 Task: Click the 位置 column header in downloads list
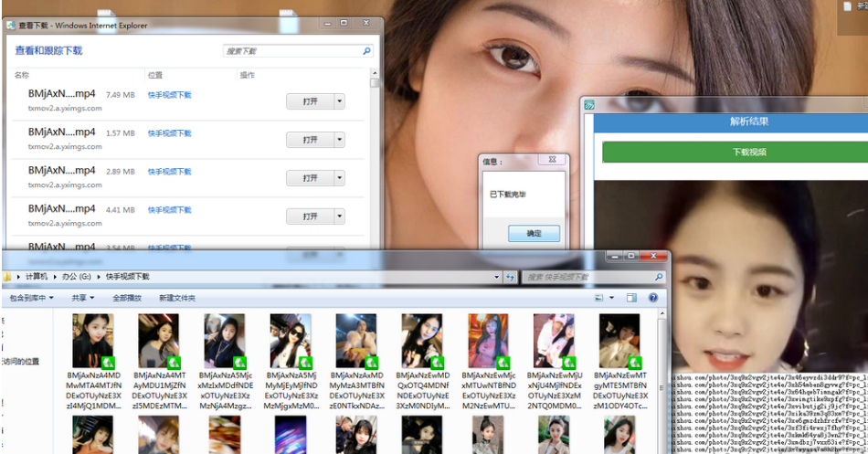point(155,75)
